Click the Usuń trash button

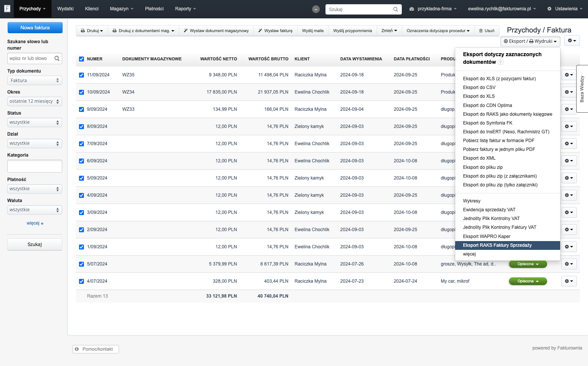click(487, 31)
